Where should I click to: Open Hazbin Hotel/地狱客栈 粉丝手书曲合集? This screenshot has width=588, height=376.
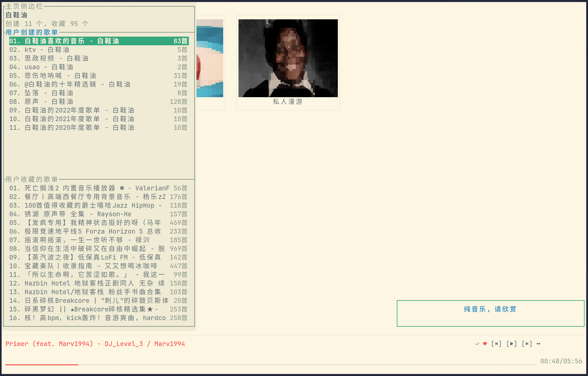(99, 292)
